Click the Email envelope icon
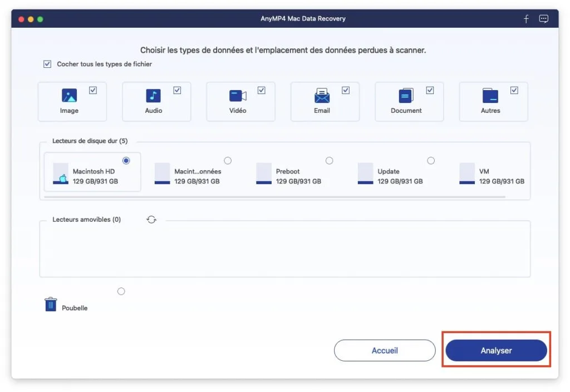 coord(322,96)
